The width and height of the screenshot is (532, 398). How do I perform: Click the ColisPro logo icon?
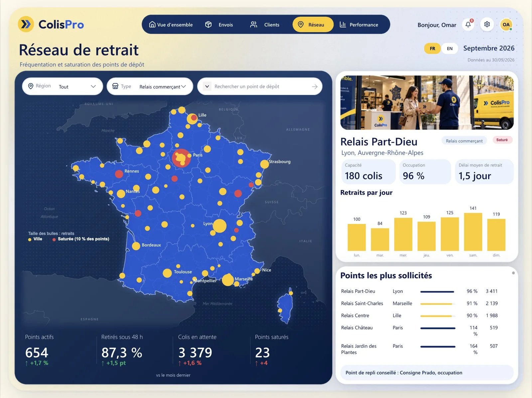point(26,24)
